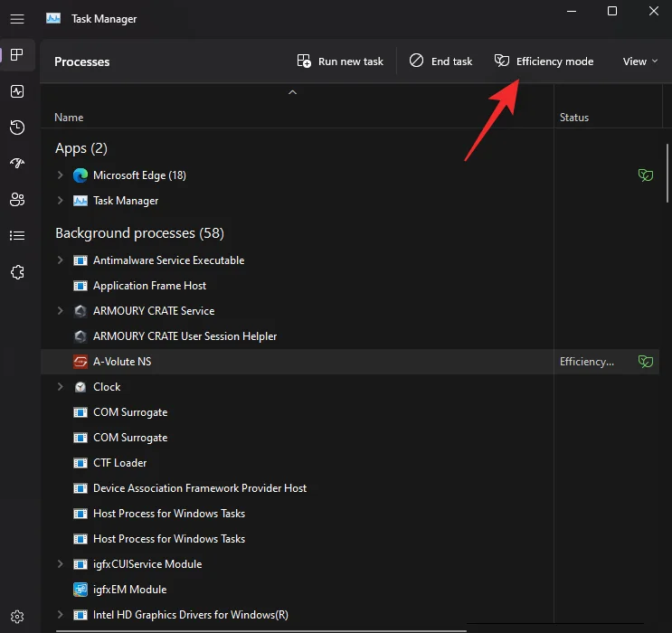This screenshot has width=672, height=633.
Task: Click the Apps (2) group heading
Action: click(x=81, y=148)
